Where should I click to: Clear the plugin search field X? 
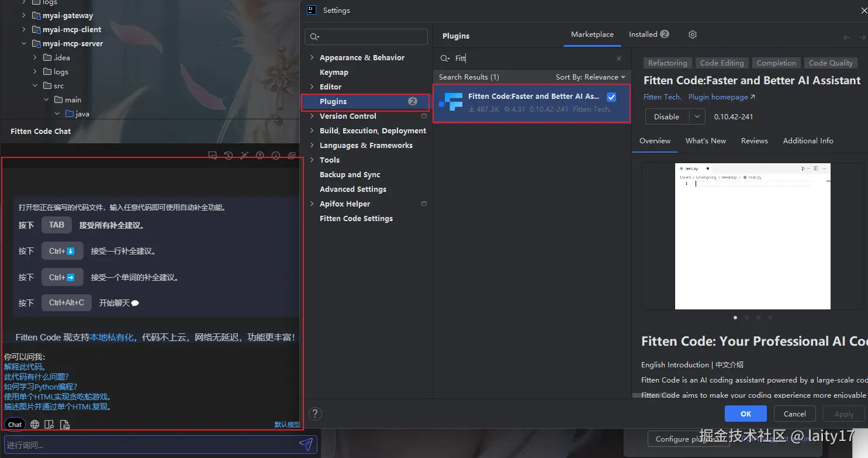[x=619, y=58]
